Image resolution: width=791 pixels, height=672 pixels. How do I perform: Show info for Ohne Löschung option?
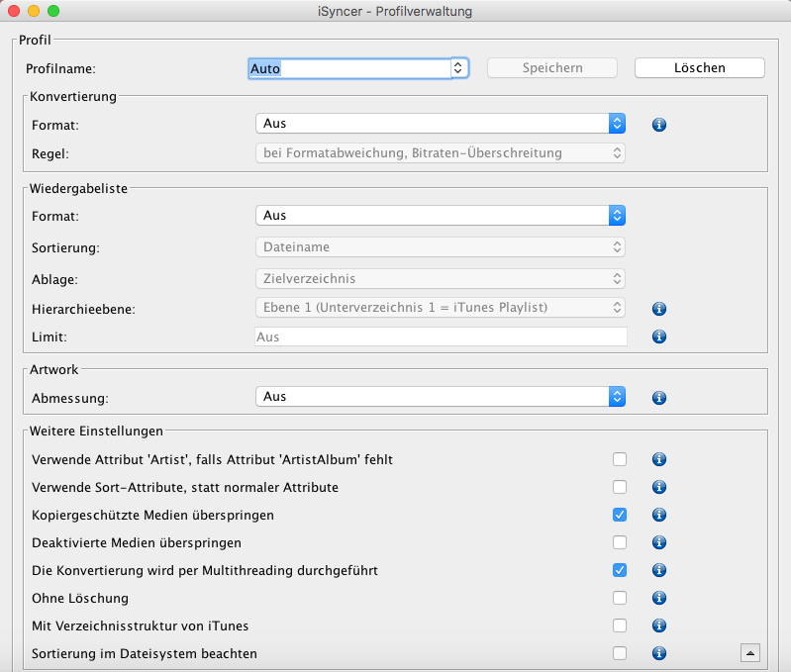pyautogui.click(x=658, y=598)
